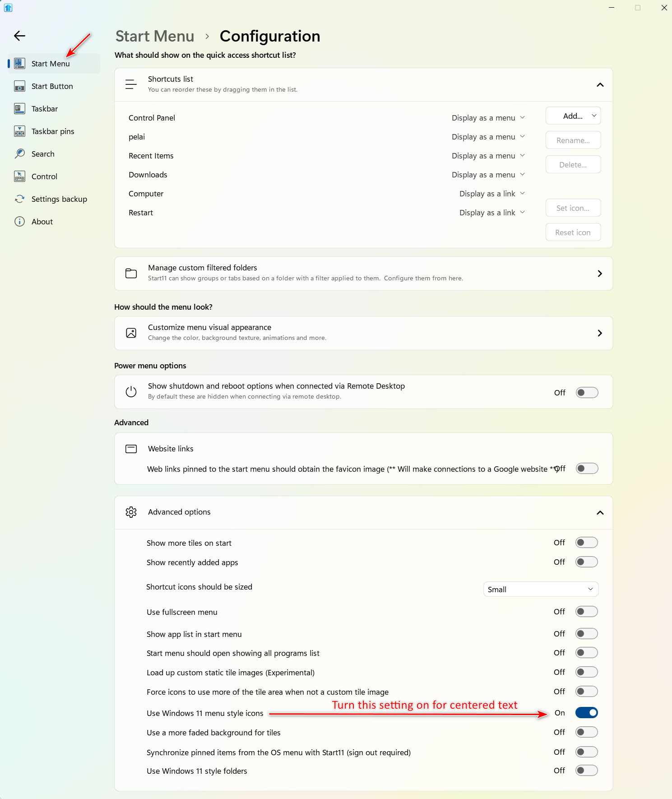672x799 pixels.
Task: Open display mode dropdown for Computer
Action: click(x=492, y=194)
